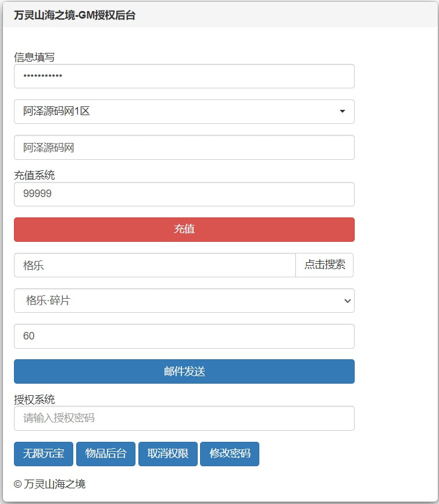Click the caret arrow on the server selector
This screenshot has width=439, height=504.
342,112
